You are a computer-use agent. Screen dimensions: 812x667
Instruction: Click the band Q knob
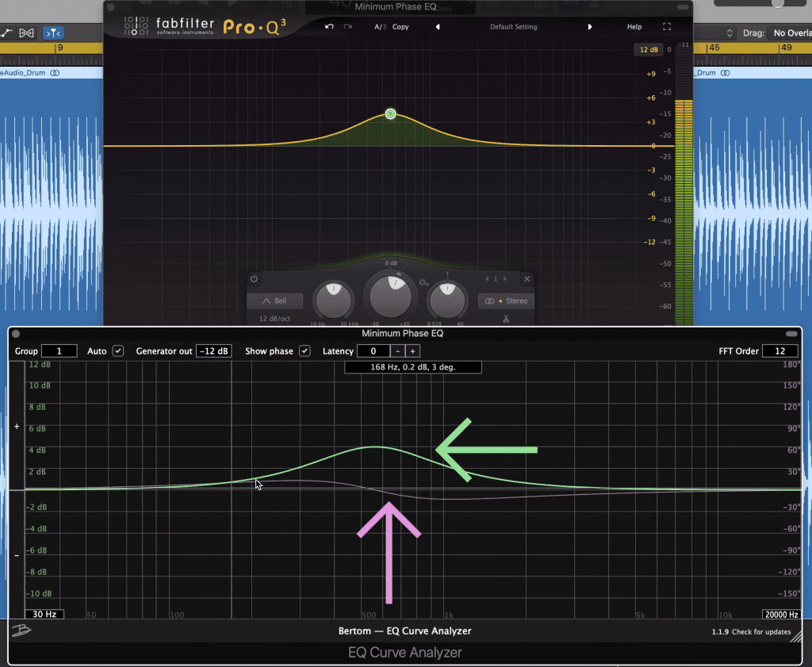[447, 300]
